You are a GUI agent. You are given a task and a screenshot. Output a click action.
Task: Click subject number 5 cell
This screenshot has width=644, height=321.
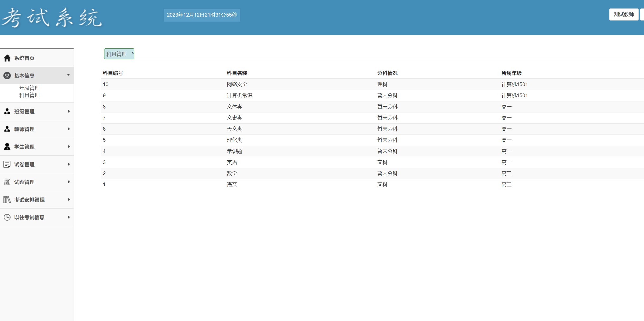104,140
